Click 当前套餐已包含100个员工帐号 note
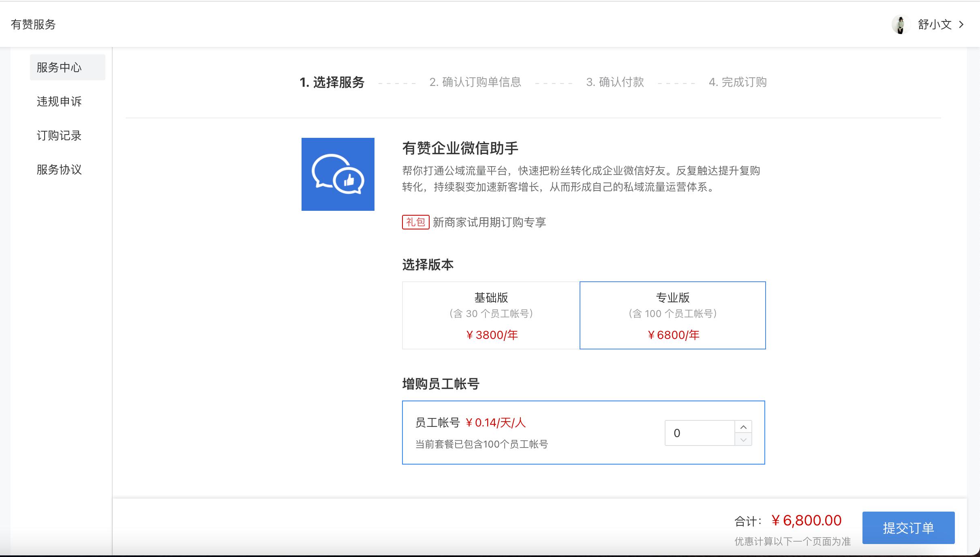The width and height of the screenshot is (980, 557). point(481,444)
